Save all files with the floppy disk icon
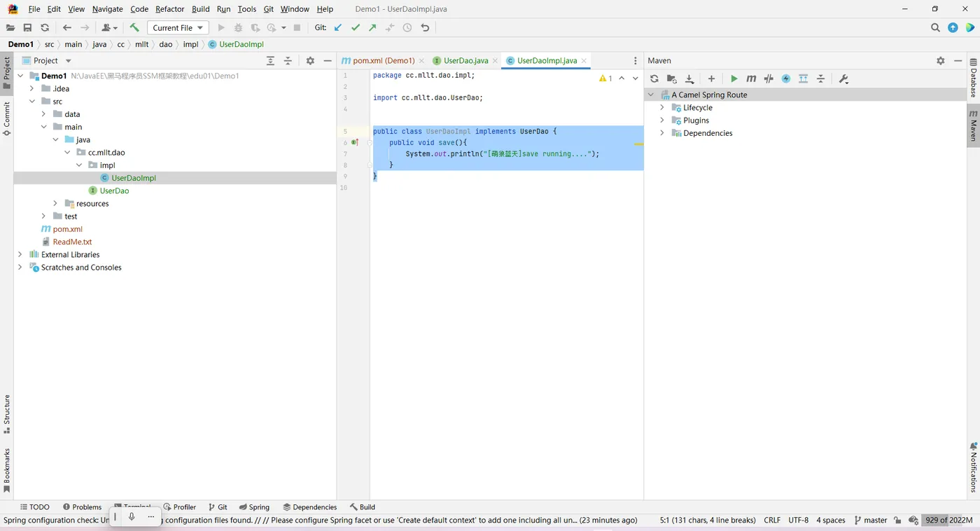The height and width of the screenshot is (531, 980). tap(27, 28)
